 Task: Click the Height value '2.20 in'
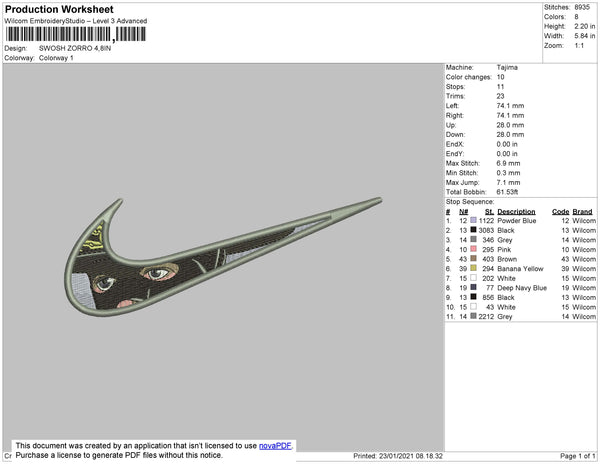584,26
